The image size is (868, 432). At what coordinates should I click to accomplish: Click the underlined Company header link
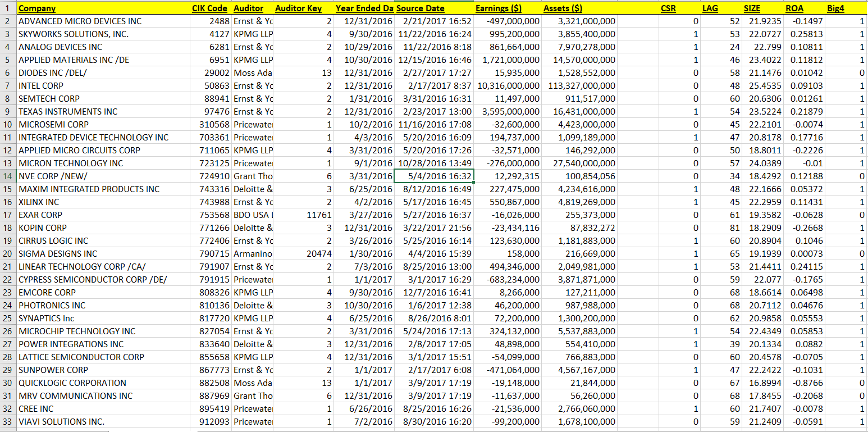tap(36, 8)
